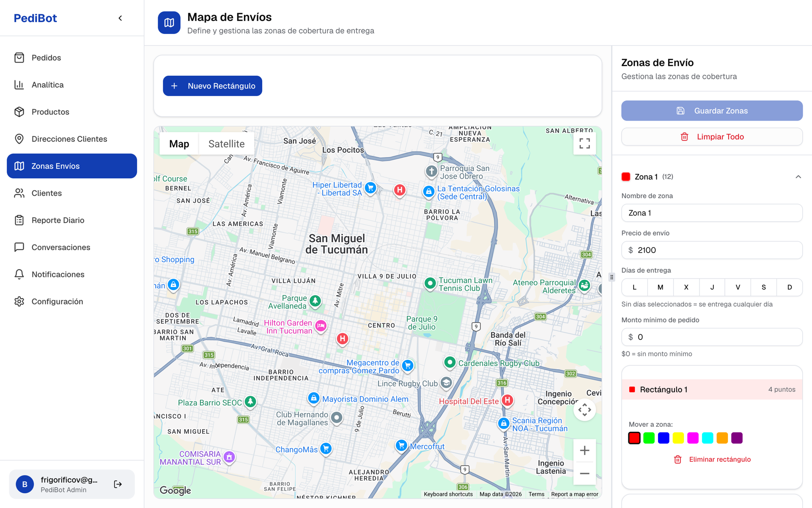Switch map to Satellite view
This screenshot has height=508, width=812.
[226, 144]
